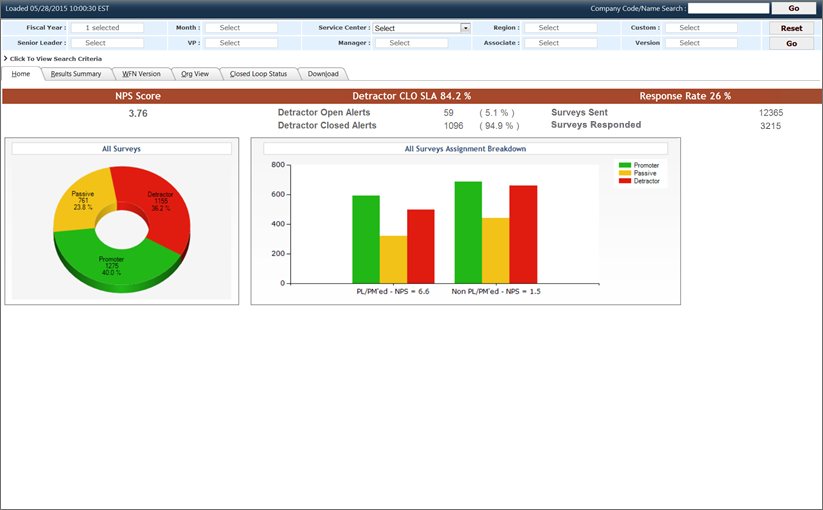Expand Click To View Search Criteria
Image resolution: width=823 pixels, height=510 pixels.
55,59
